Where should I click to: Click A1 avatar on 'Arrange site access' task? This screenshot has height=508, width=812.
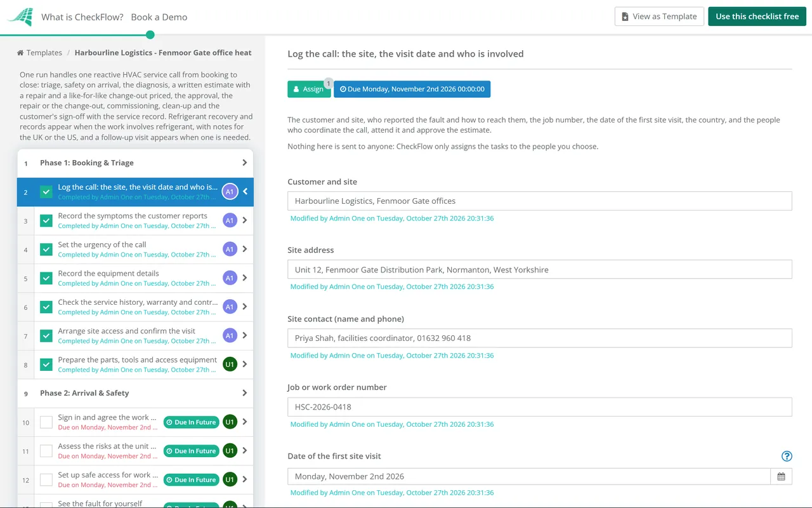point(230,335)
